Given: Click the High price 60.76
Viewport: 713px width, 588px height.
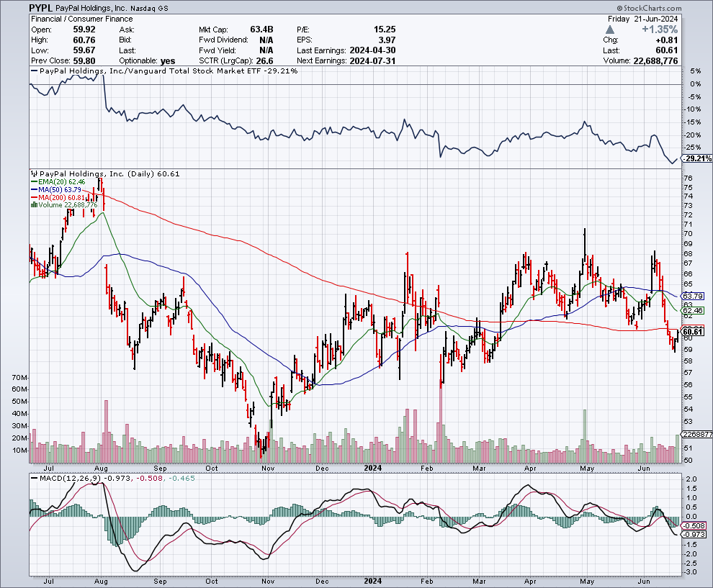Looking at the screenshot, I should point(84,40).
